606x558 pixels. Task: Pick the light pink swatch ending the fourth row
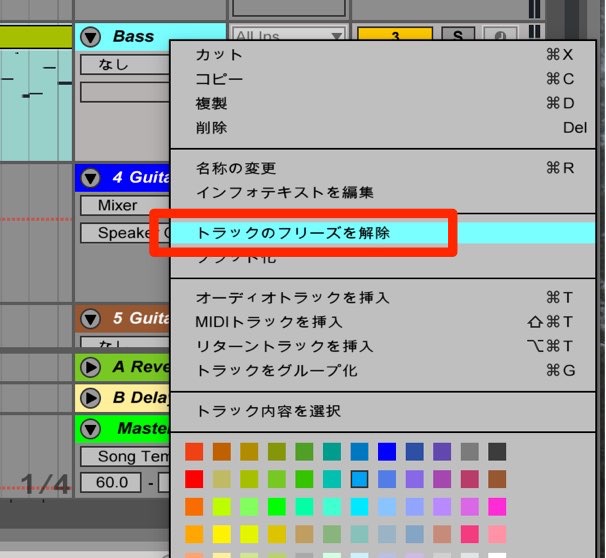(497, 534)
